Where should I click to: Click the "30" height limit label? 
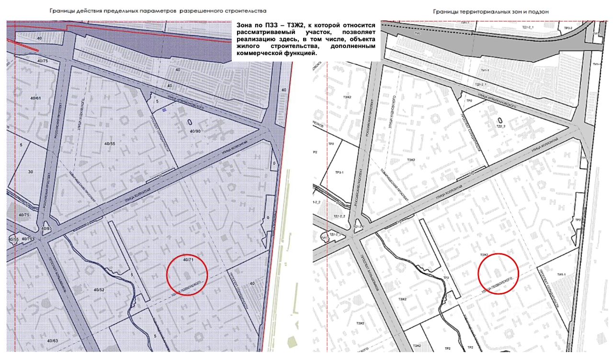click(x=31, y=171)
